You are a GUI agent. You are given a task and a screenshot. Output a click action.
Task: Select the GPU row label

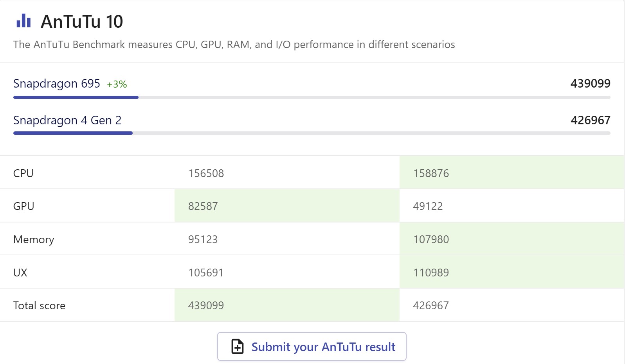pyautogui.click(x=24, y=206)
